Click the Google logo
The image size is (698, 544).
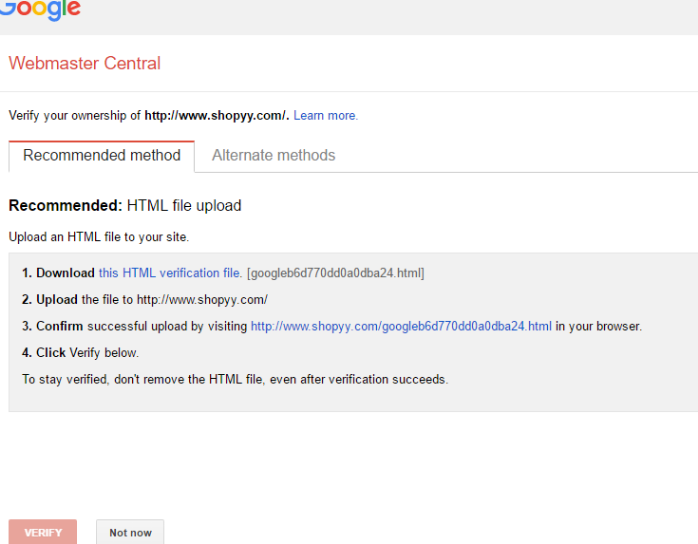click(40, 9)
